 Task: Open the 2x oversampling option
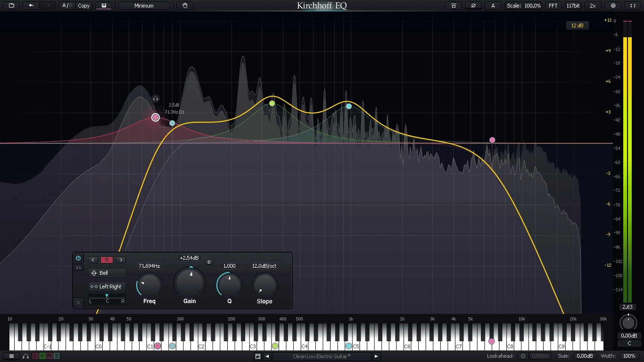(593, 6)
